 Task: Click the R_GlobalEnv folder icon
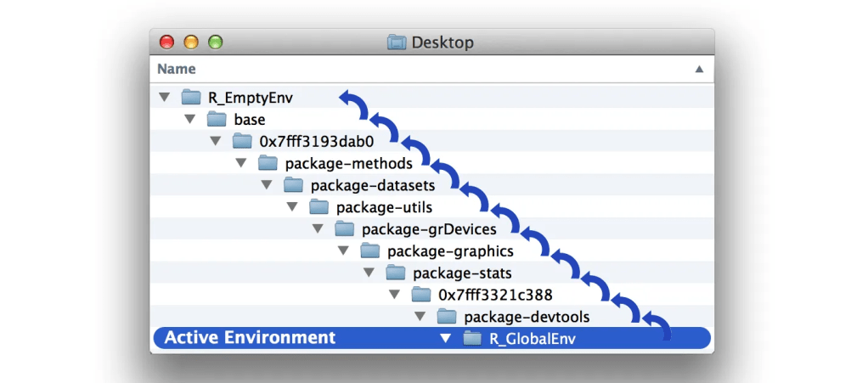tap(472, 339)
